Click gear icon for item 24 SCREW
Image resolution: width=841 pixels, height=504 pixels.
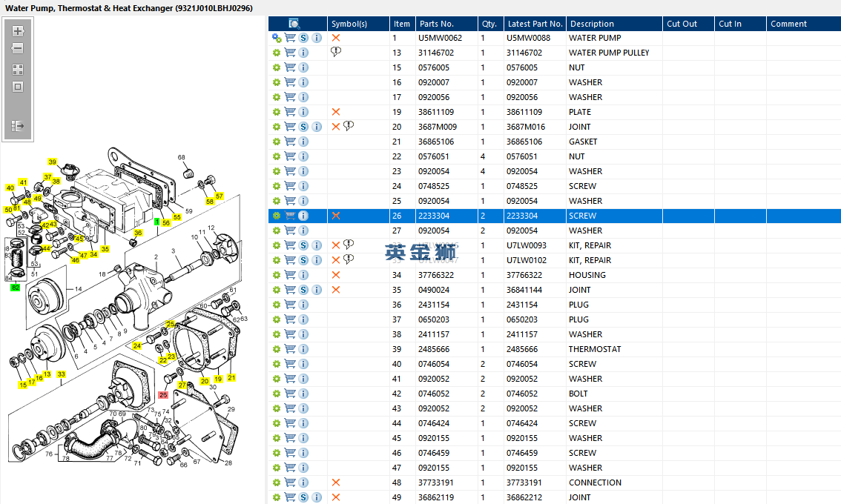coord(276,186)
